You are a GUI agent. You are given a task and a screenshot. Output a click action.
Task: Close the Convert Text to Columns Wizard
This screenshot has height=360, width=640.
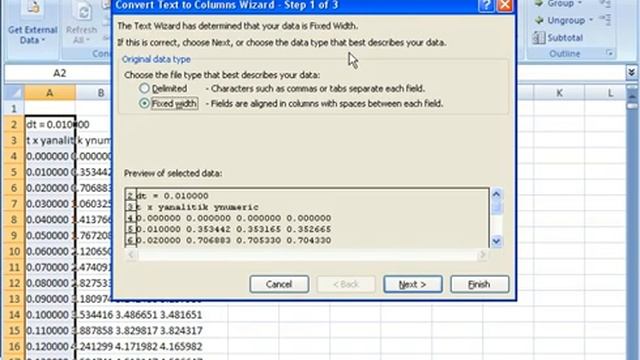click(505, 5)
